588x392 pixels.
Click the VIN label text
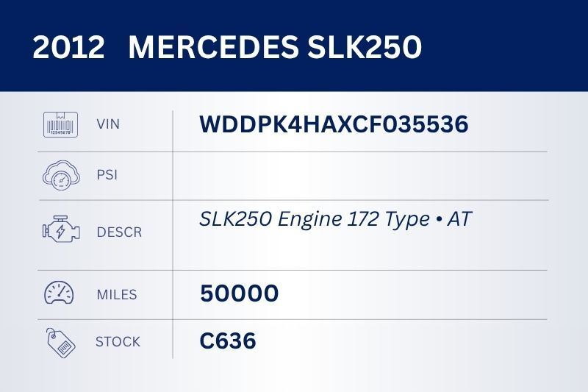108,124
